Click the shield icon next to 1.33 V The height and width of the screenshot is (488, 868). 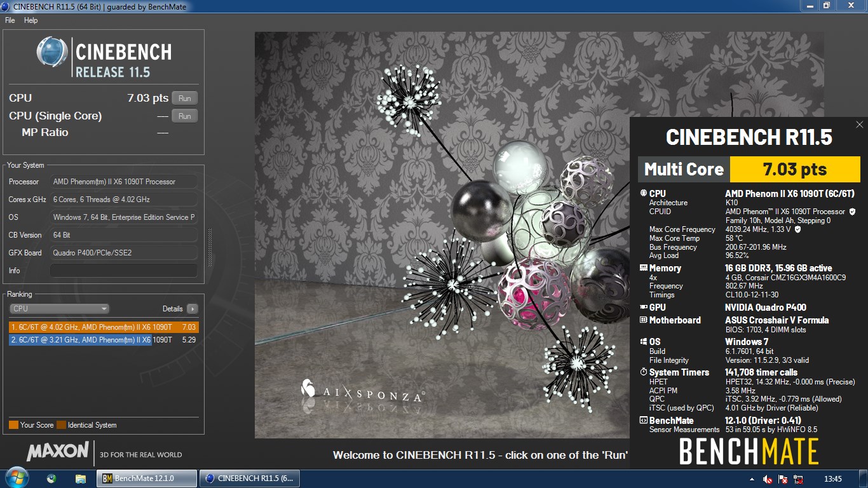(797, 229)
